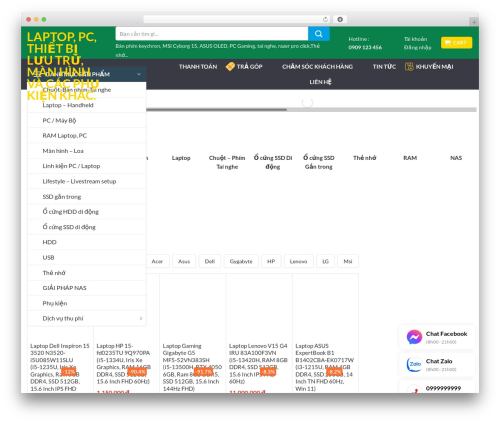Select HDD category row
500x423 pixels.
click(x=87, y=242)
